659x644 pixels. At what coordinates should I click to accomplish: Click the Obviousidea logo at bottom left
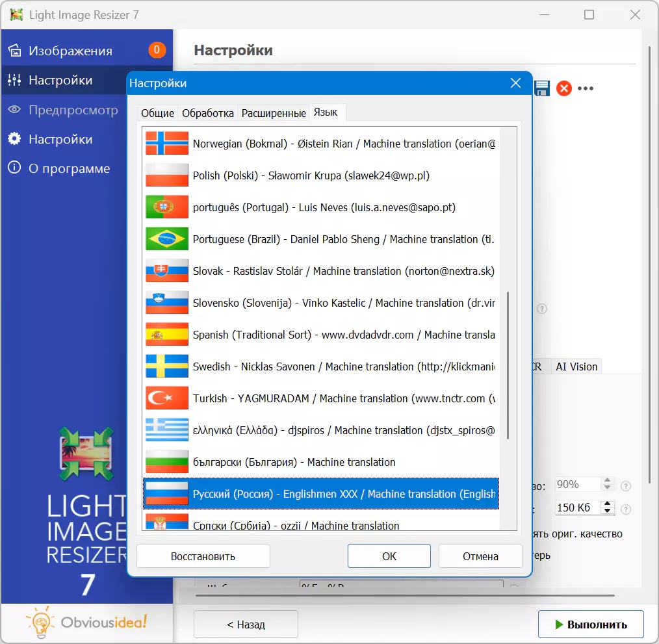point(87,622)
